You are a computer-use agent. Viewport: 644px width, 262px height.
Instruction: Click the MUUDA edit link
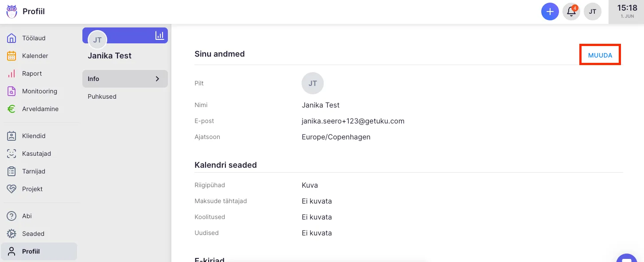tap(600, 55)
